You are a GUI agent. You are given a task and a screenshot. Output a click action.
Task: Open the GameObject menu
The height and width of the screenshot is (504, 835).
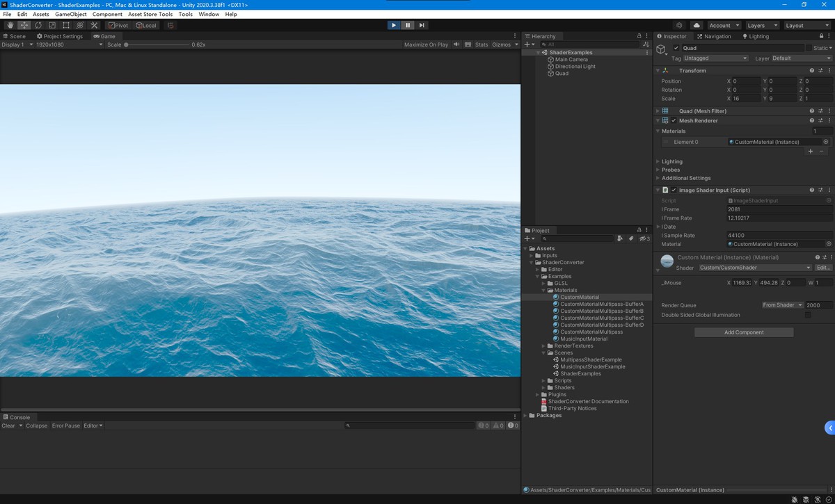click(70, 14)
